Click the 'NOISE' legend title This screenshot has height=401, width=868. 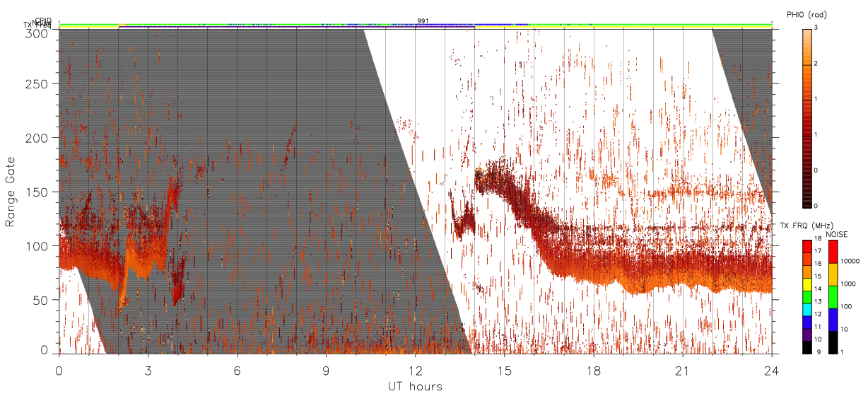click(838, 234)
